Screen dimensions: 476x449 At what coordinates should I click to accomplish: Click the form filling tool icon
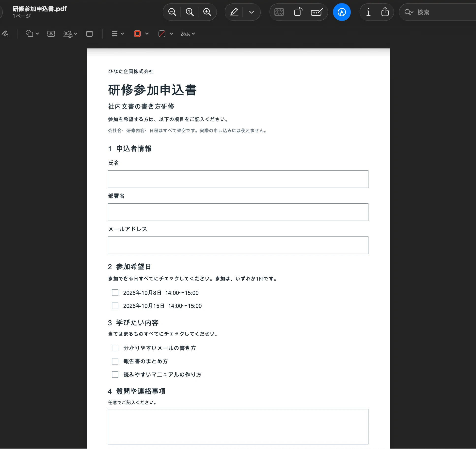coord(317,12)
